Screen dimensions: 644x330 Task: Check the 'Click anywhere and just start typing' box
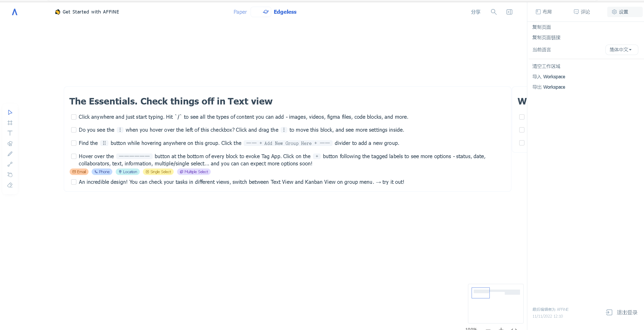click(74, 117)
